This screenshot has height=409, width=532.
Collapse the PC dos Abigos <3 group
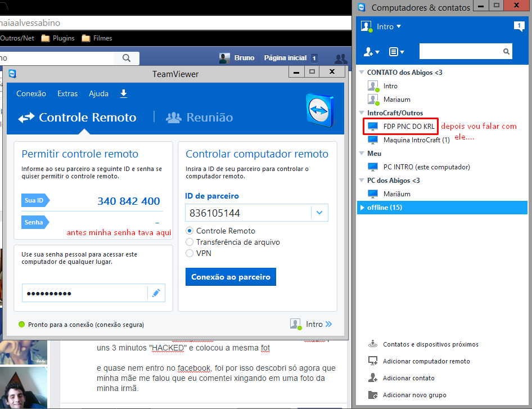point(362,180)
